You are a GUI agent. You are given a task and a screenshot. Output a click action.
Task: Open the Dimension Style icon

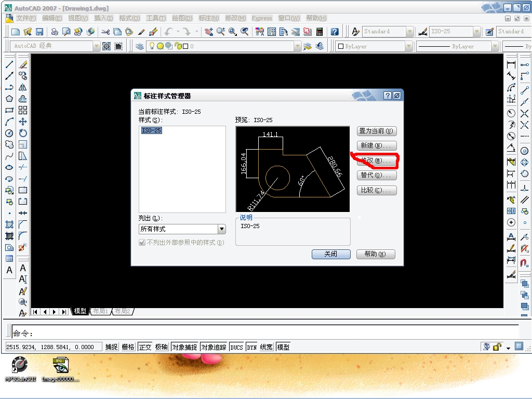tap(423, 32)
